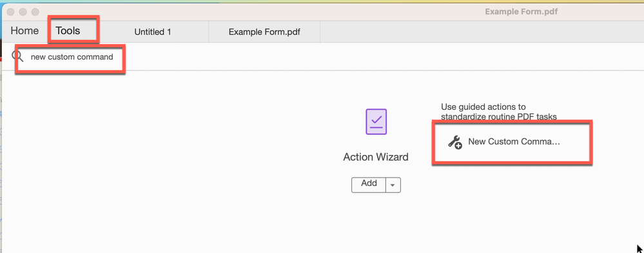Click the checkmark inside the Action Wizard icon

tap(376, 119)
